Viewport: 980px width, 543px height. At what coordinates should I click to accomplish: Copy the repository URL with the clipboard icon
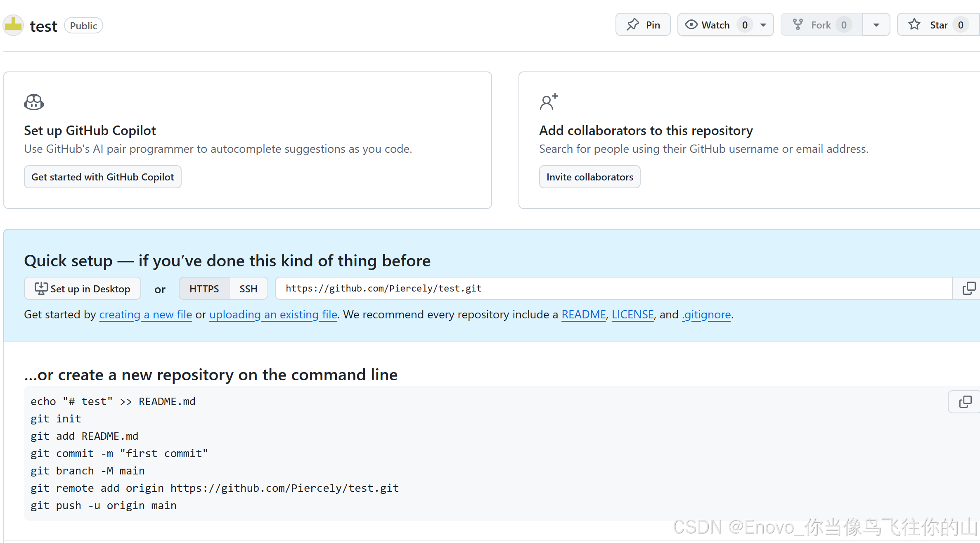click(969, 288)
